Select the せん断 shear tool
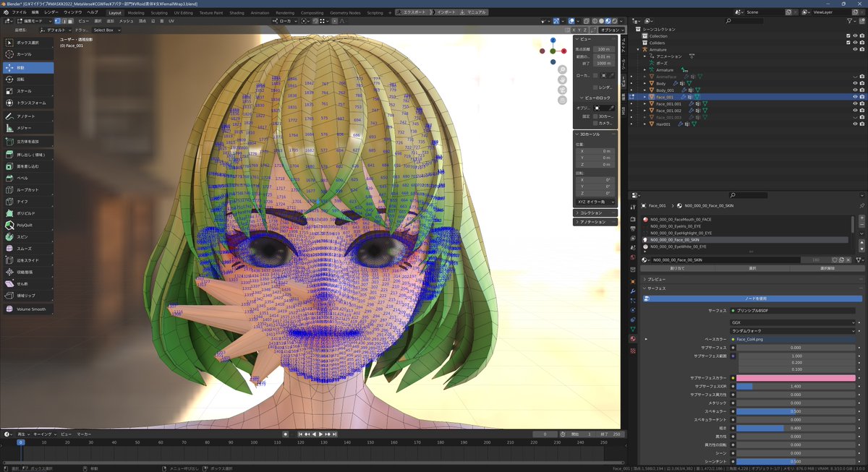Screen dimensions: 868x472 click(27, 284)
